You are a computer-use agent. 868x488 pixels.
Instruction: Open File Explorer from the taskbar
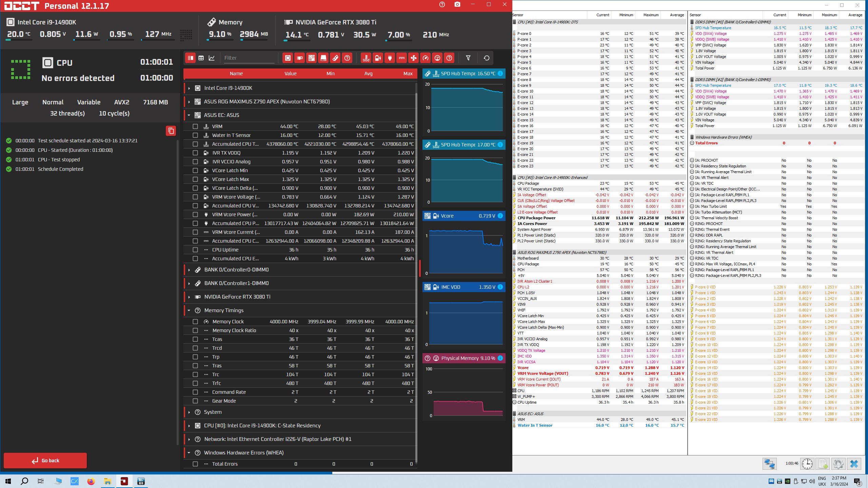click(107, 481)
